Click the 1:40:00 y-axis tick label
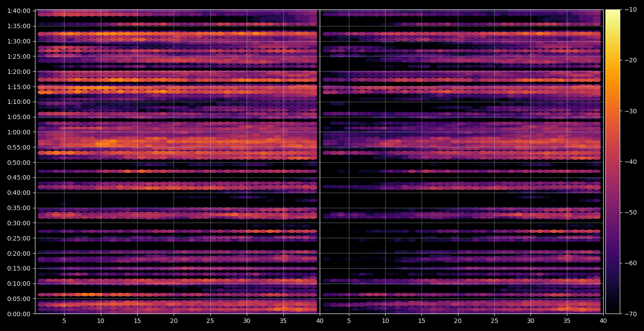Image resolution: width=644 pixels, height=331 pixels. click(19, 10)
